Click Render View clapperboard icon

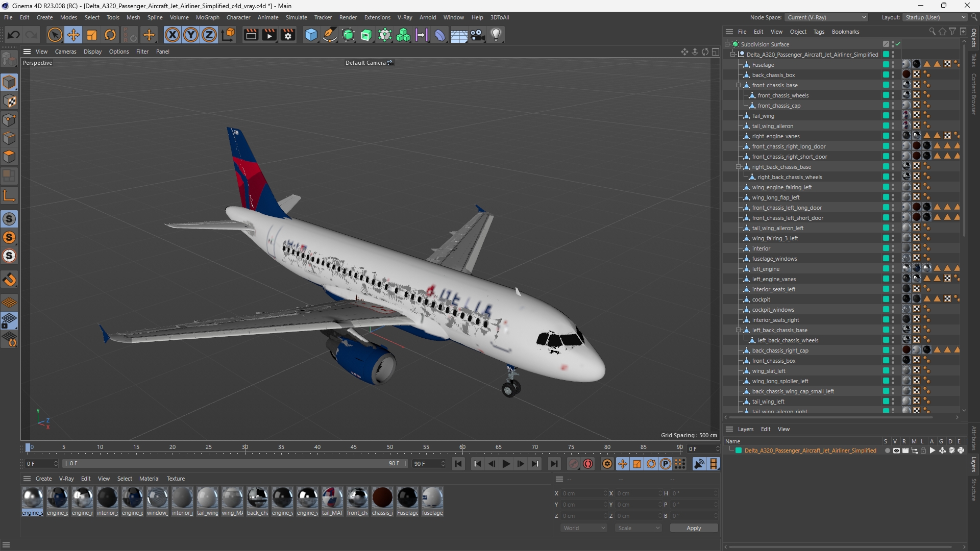251,35
